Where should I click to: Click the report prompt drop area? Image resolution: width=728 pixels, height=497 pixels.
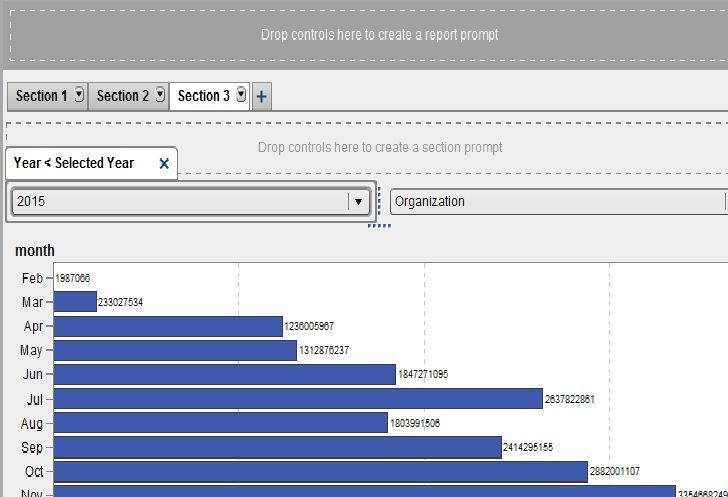(379, 35)
